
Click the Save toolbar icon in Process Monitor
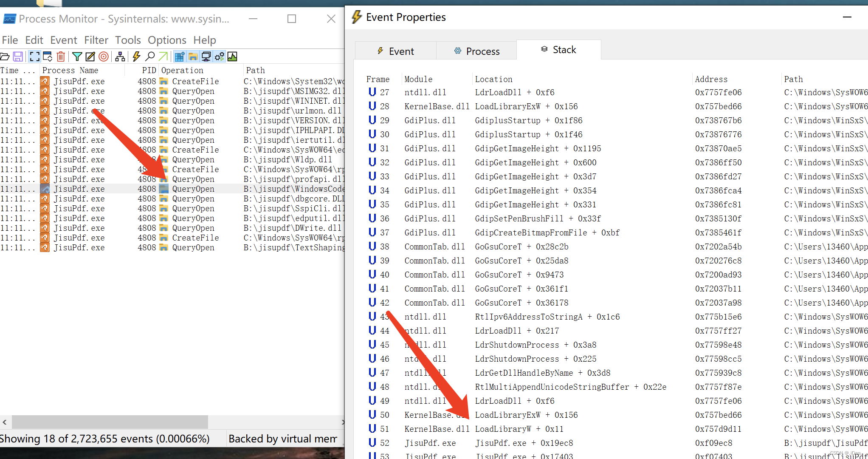(x=18, y=57)
